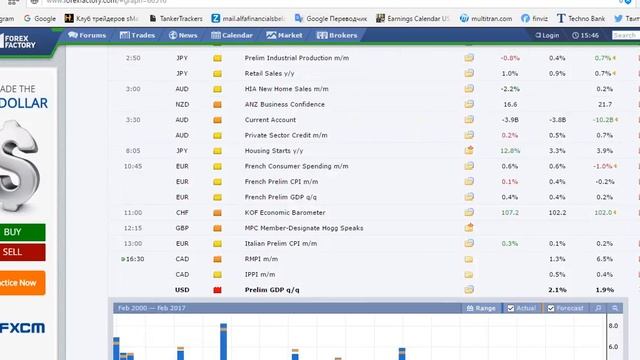Open the Calendar menu
Viewport: 640px width, 360px height.
(x=231, y=36)
